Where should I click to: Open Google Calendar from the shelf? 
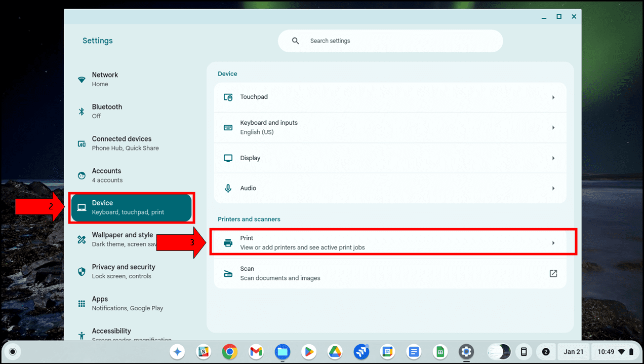[387, 352]
